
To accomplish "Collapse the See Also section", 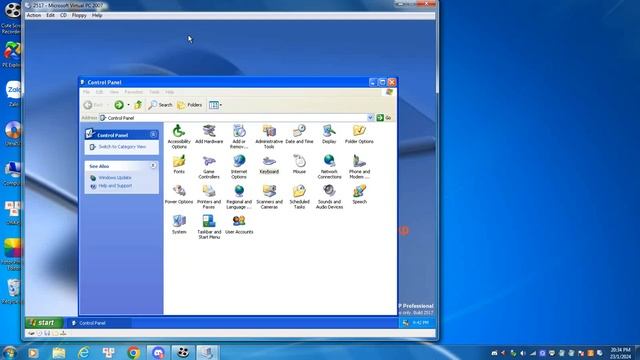I will [x=153, y=166].
